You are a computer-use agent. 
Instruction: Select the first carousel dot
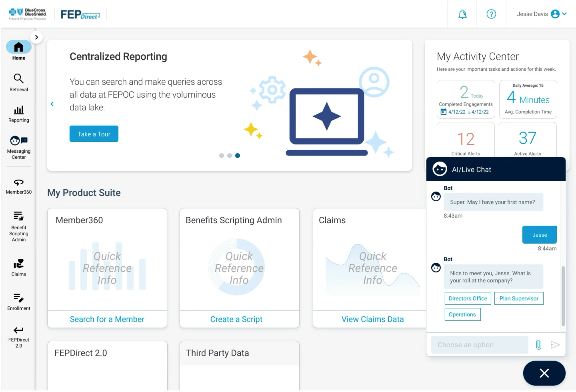[222, 156]
